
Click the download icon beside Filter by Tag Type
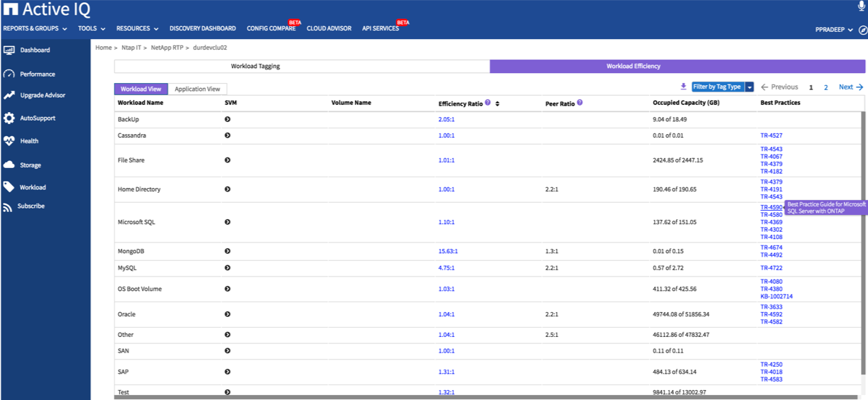[683, 87]
